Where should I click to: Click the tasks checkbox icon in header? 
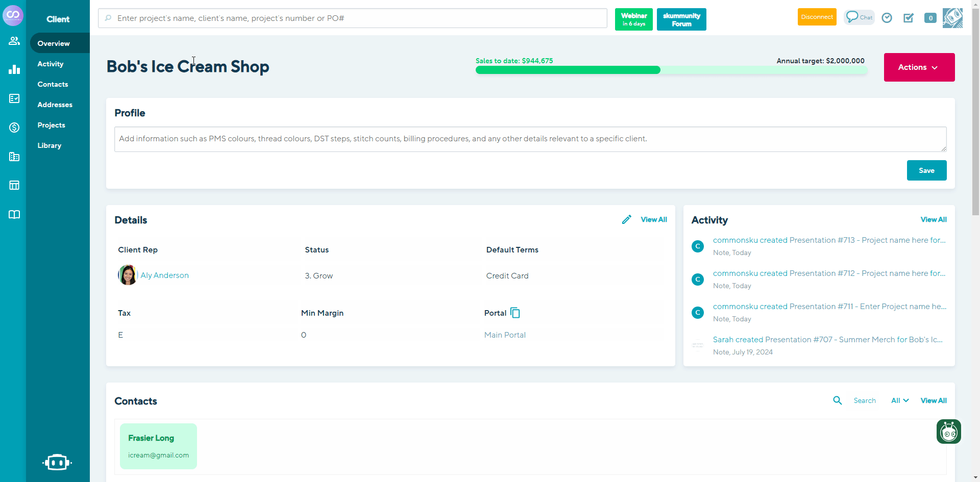click(x=909, y=18)
